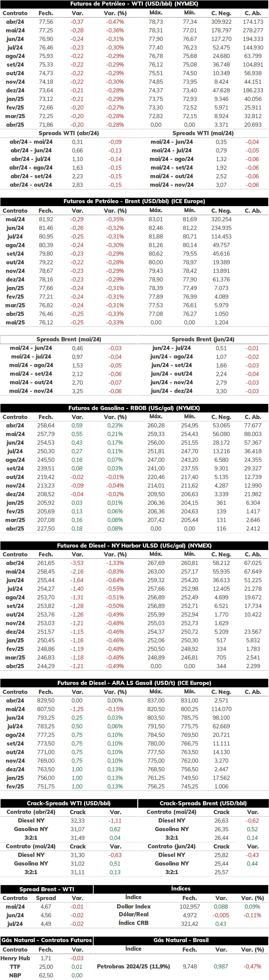Click the ARA LS Gasoil section header

(134, 683)
